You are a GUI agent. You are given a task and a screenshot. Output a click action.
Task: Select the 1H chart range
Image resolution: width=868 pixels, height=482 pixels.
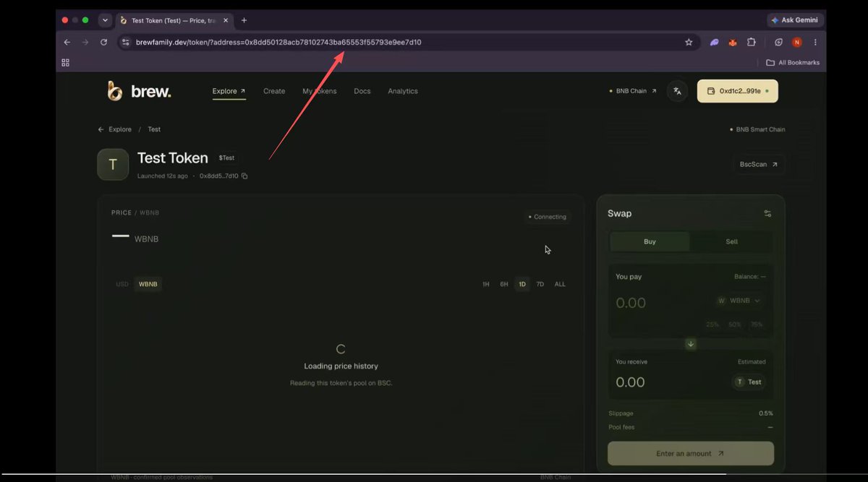tap(486, 284)
